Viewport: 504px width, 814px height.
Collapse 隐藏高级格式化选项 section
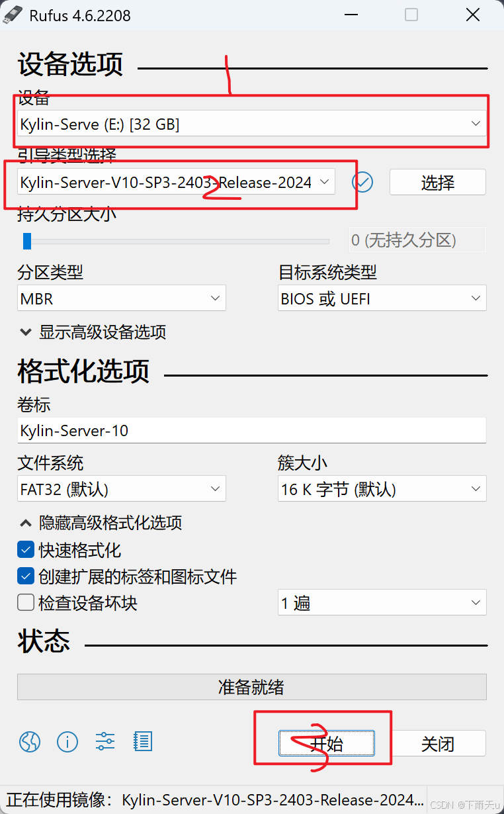101,523
